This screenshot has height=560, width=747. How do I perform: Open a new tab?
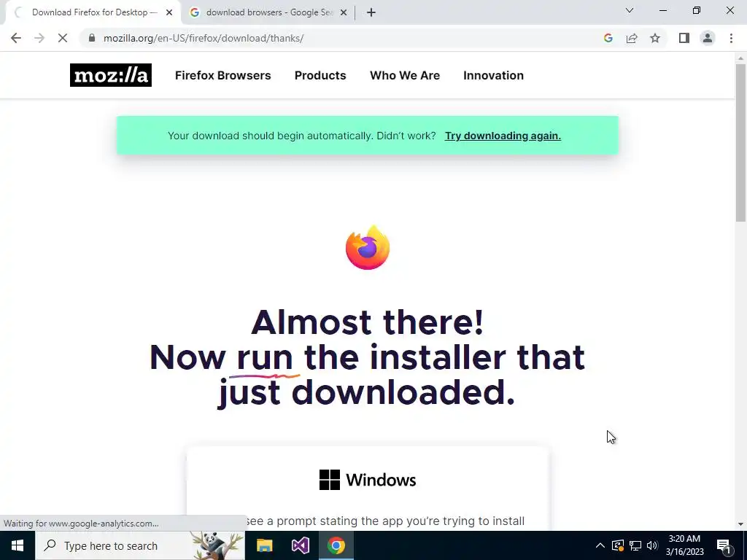[x=371, y=12]
